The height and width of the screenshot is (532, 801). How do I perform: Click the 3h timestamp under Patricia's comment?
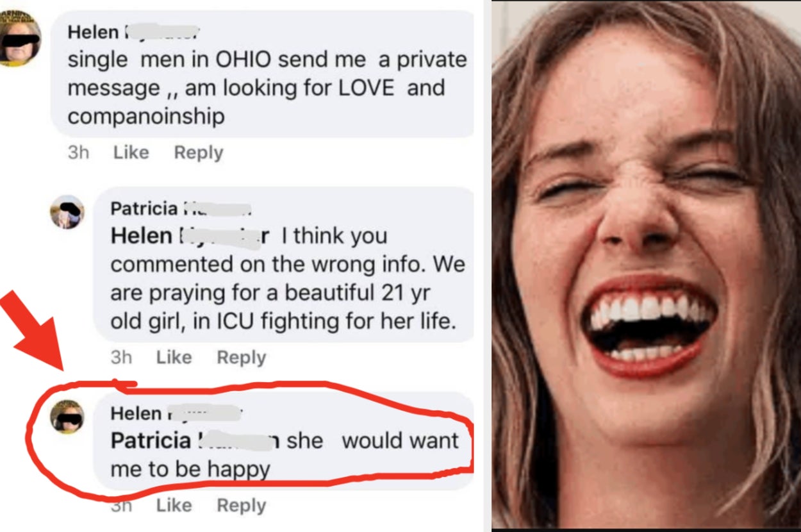(x=121, y=357)
